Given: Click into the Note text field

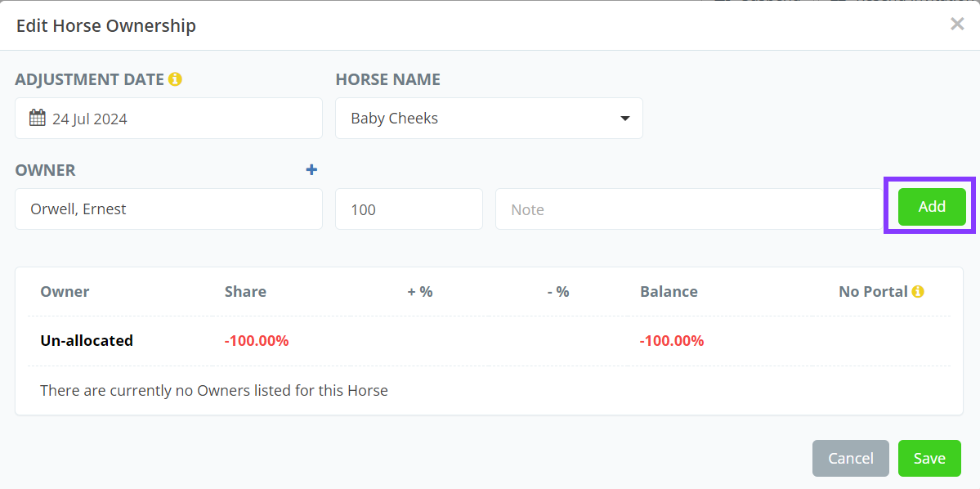Looking at the screenshot, I should [687, 209].
